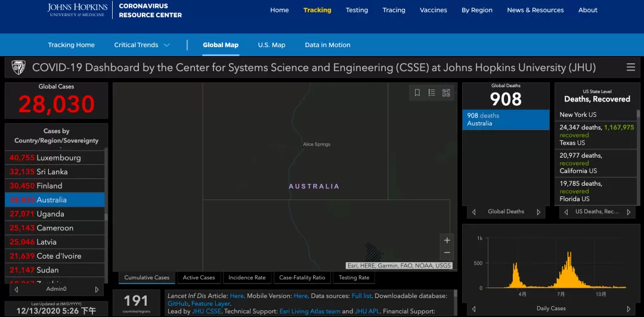Open the Full list data sources link

click(361, 296)
